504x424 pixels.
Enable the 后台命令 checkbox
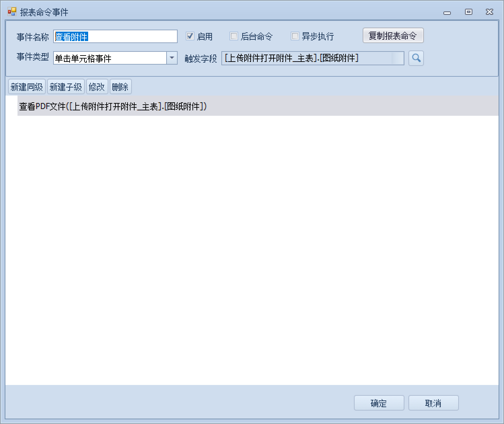click(x=234, y=36)
